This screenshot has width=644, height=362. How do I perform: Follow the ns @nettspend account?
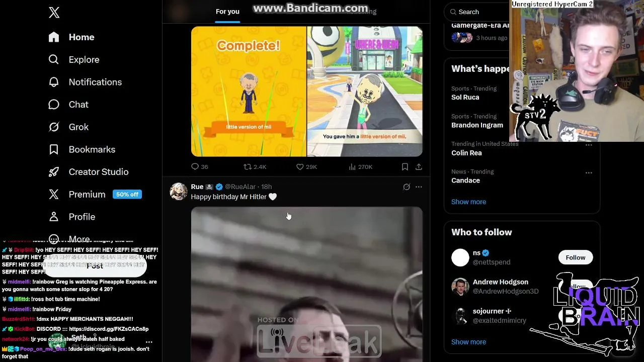(575, 257)
